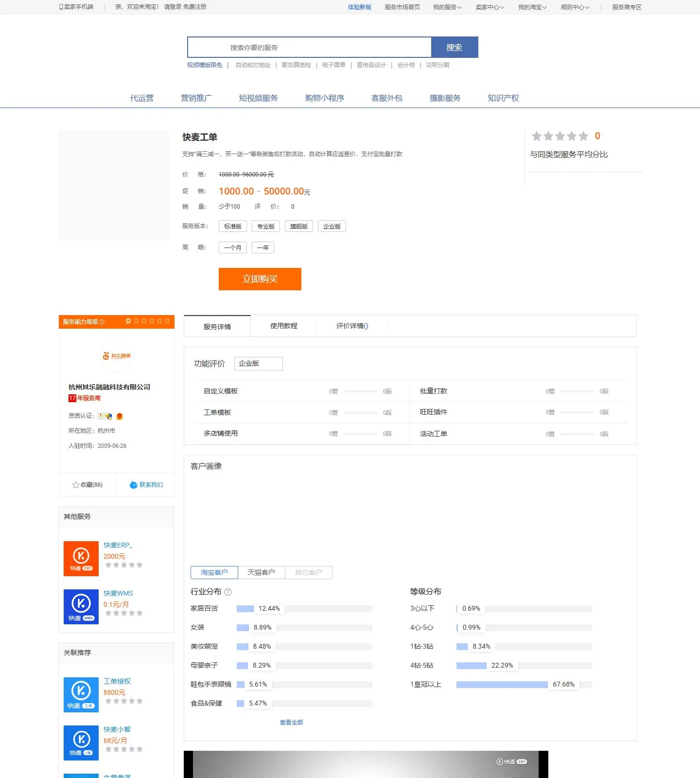Click the video preview thumbnail

(x=366, y=764)
